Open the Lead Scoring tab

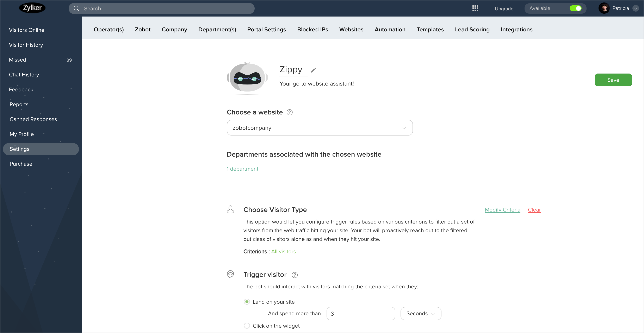pyautogui.click(x=472, y=30)
